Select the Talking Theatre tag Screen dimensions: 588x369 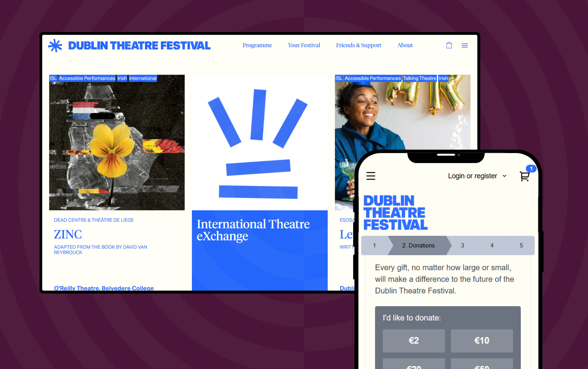click(x=420, y=78)
